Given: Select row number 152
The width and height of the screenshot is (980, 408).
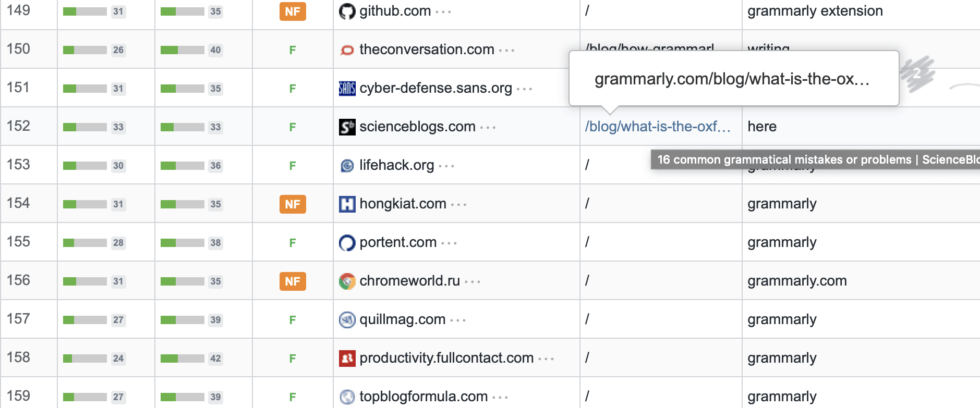Looking at the screenshot, I should pos(18,126).
